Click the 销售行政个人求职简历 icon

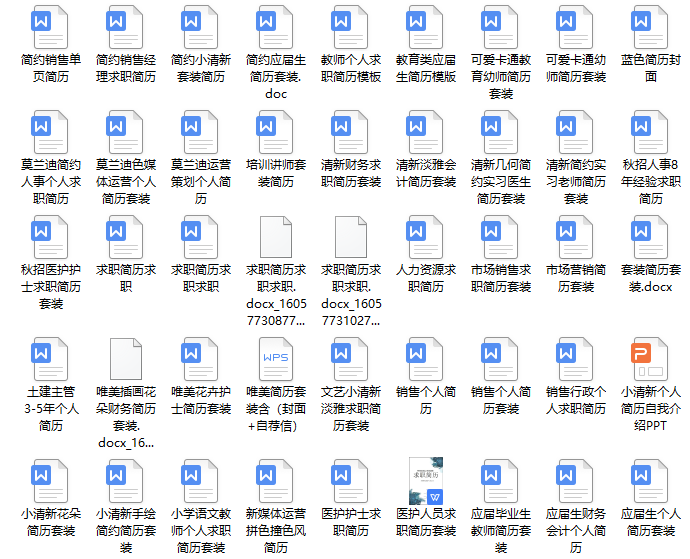[575, 359]
